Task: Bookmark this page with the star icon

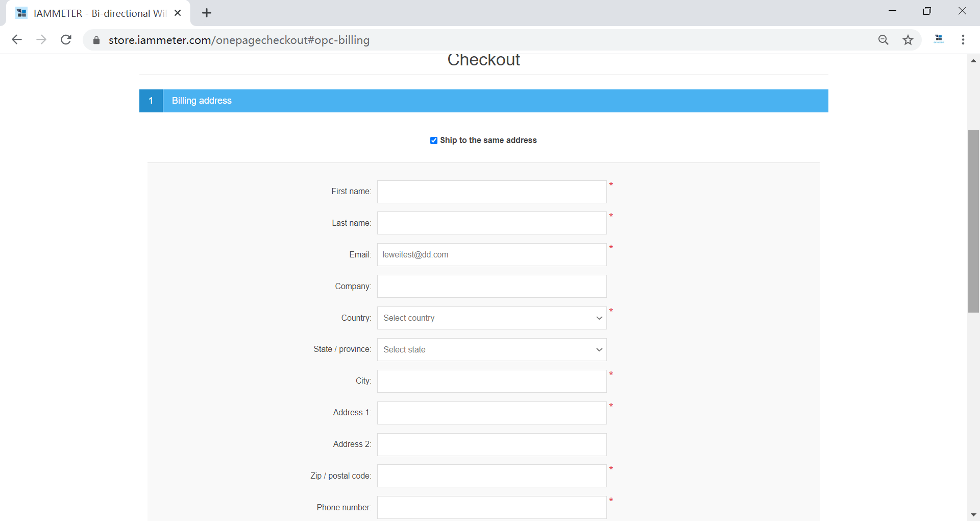Action: click(x=908, y=40)
